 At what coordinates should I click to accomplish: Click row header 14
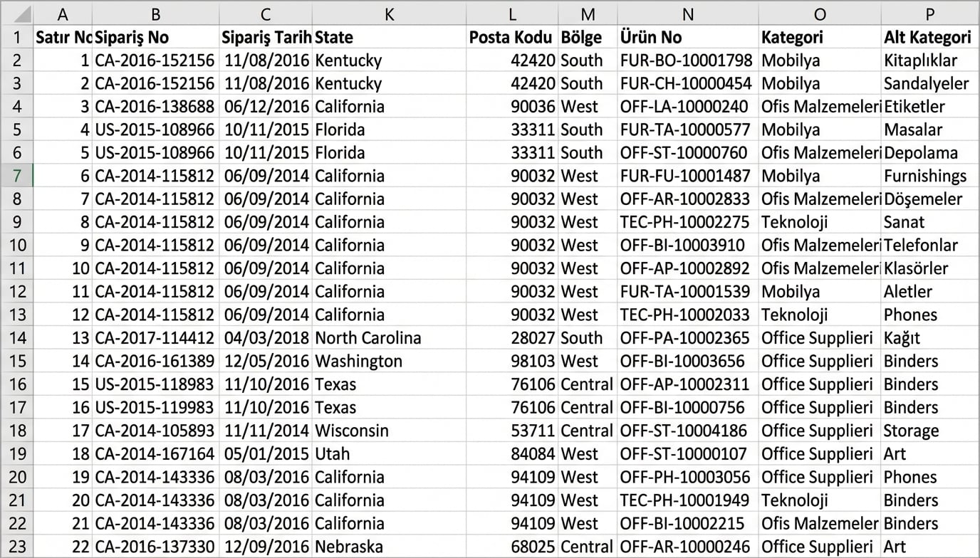coord(17,338)
